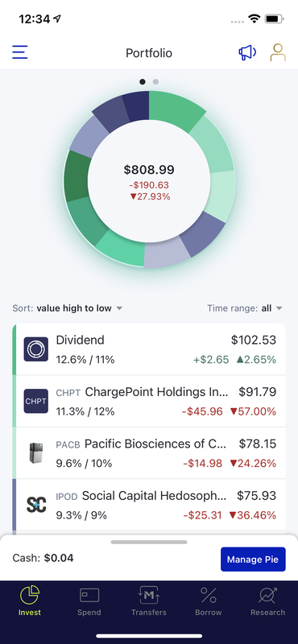
Task: Open the Time range all dropdown
Action: click(245, 308)
